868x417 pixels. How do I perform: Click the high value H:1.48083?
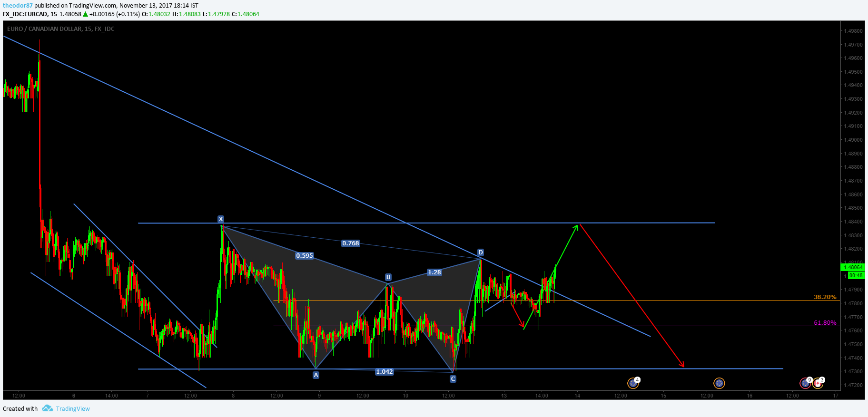click(x=187, y=14)
